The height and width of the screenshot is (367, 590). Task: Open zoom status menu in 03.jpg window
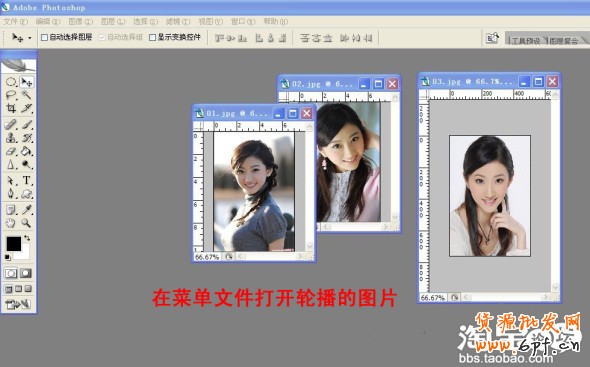pyautogui.click(x=455, y=297)
